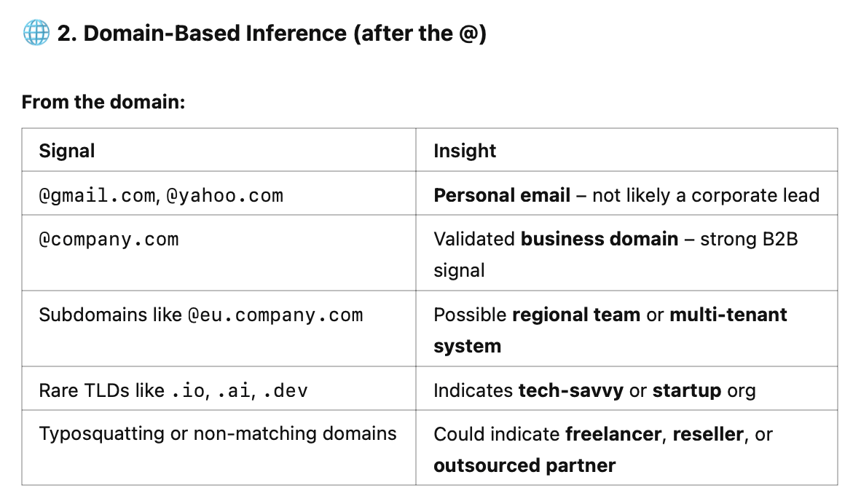Click the 'From the domain:' subheading
The width and height of the screenshot is (861, 504).
coord(103,102)
